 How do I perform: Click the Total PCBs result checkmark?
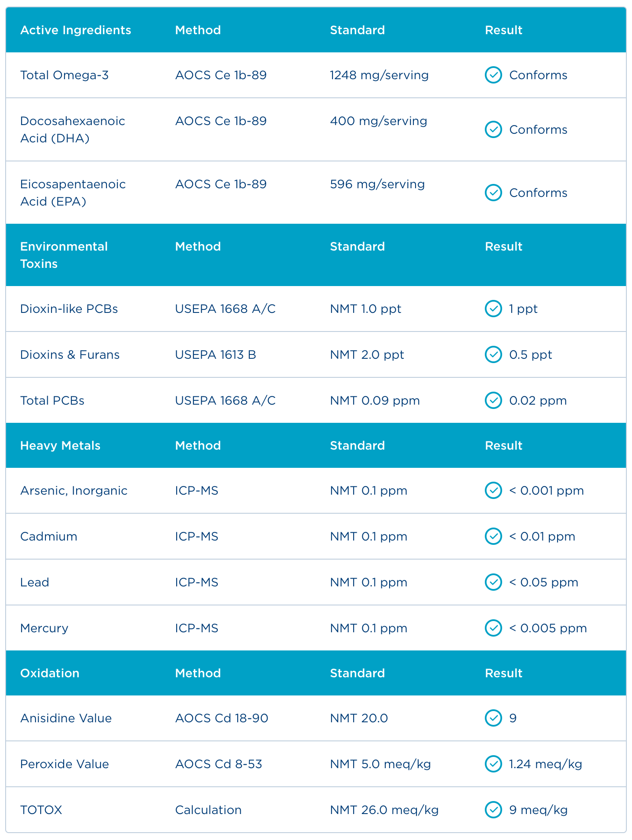coord(493,400)
